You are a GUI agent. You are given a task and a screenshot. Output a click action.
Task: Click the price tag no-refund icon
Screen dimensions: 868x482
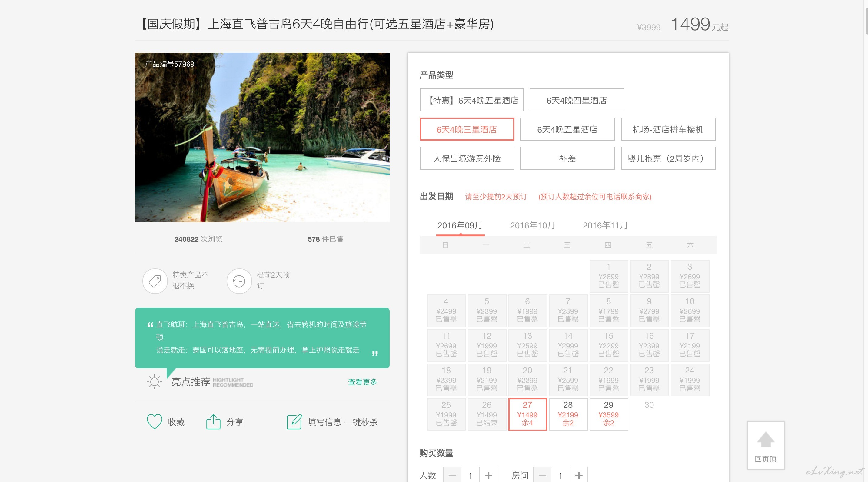click(x=155, y=281)
